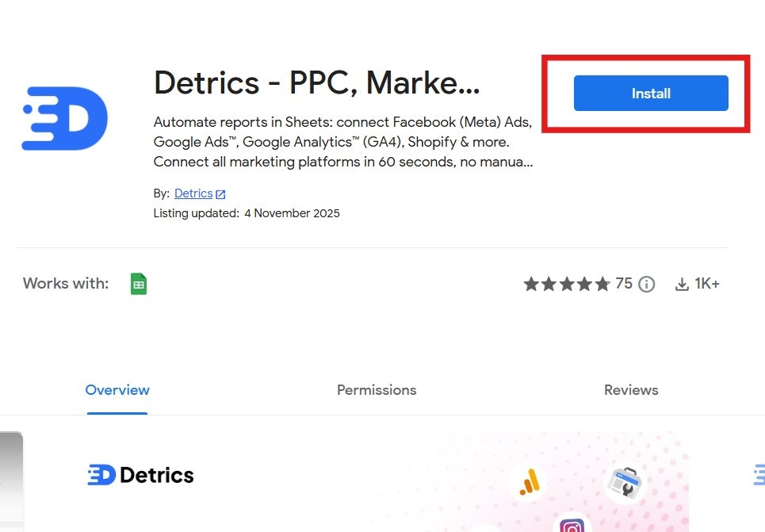Click the ratings info icon

click(x=646, y=283)
